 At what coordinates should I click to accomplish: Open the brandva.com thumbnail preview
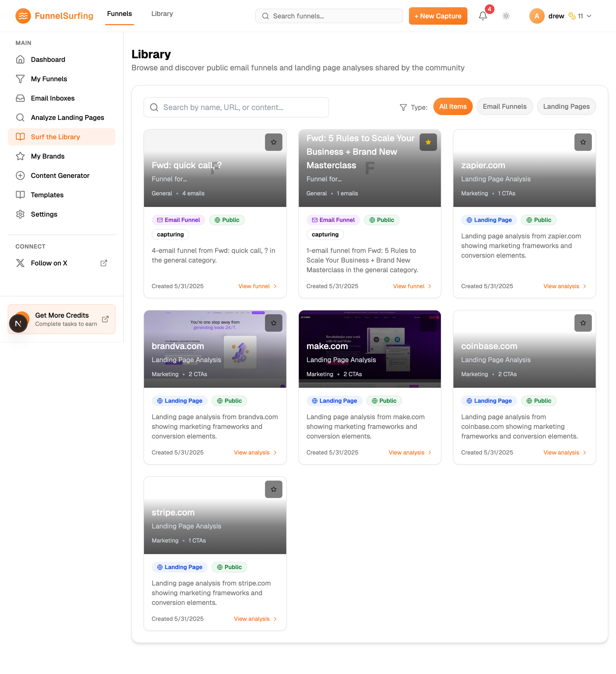pos(215,349)
